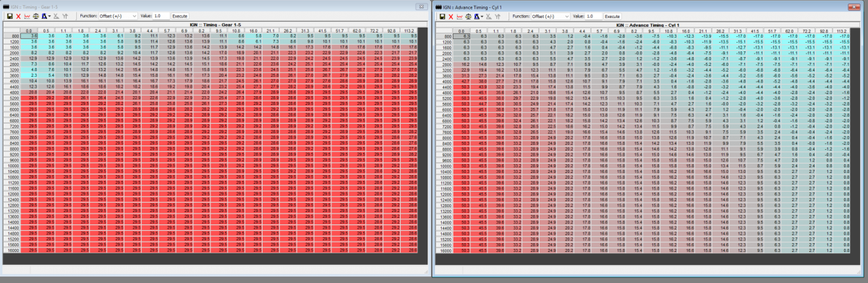Open flask tool dropdown arrow in Timing Gear 1-5
Image resolution: width=868 pixels, height=283 pixels.
pos(50,16)
